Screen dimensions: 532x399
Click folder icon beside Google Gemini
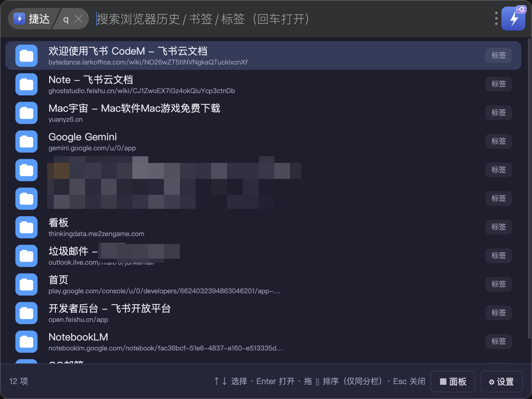(x=26, y=141)
